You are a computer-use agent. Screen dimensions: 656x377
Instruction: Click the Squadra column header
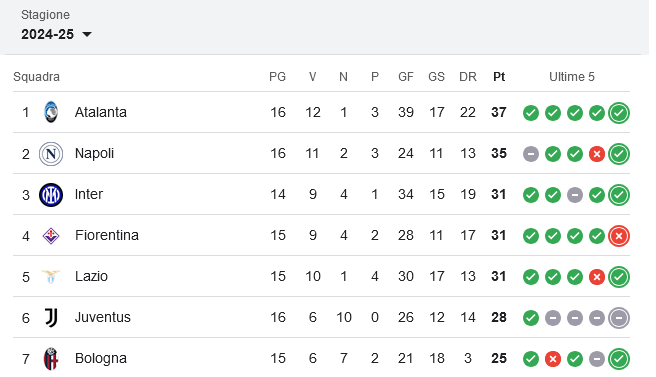pyautogui.click(x=36, y=77)
